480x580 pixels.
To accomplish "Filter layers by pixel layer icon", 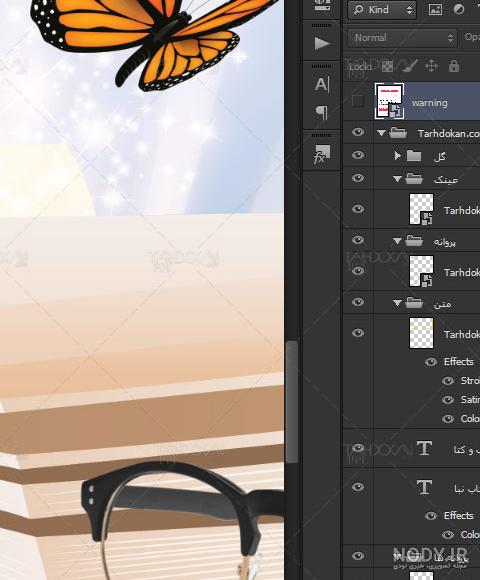I will (435, 10).
